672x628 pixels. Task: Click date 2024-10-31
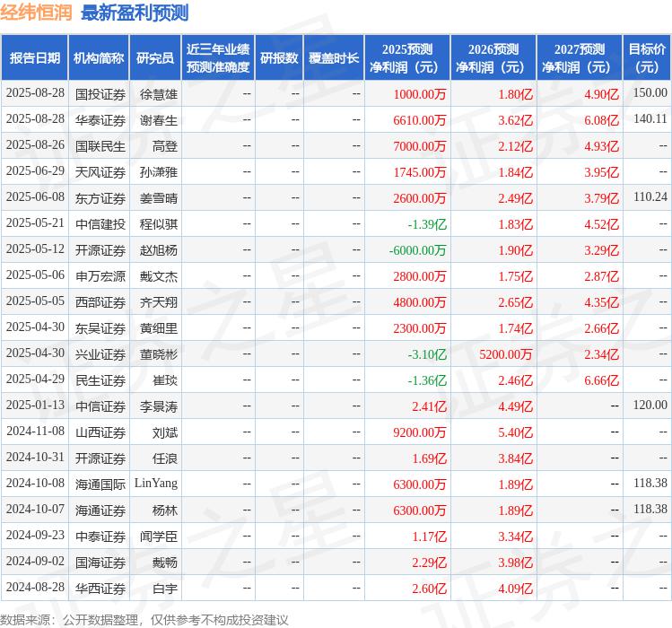coord(35,457)
